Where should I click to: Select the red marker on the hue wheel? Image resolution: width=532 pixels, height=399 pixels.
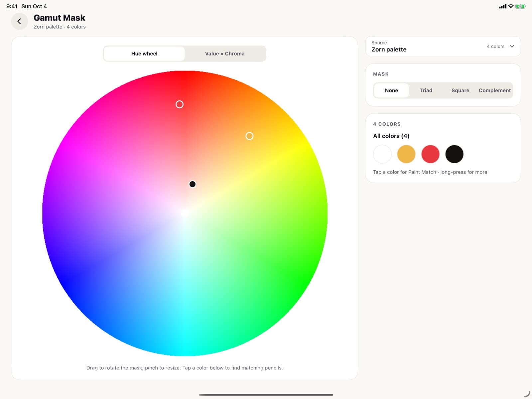[180, 104]
